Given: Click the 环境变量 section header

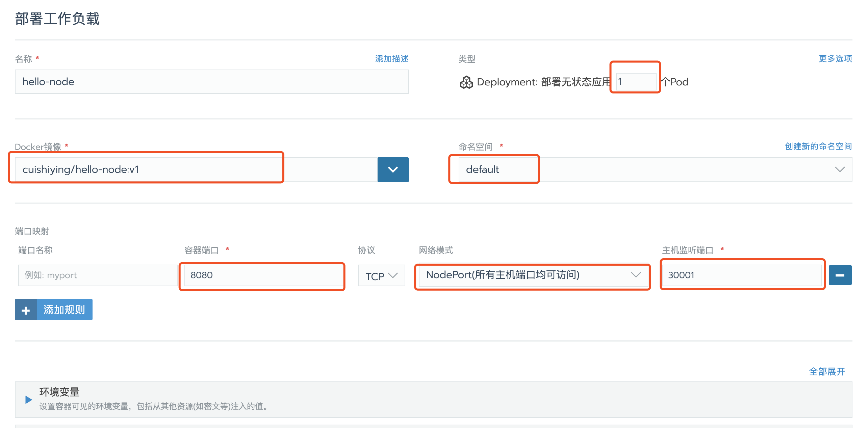Looking at the screenshot, I should (59, 392).
